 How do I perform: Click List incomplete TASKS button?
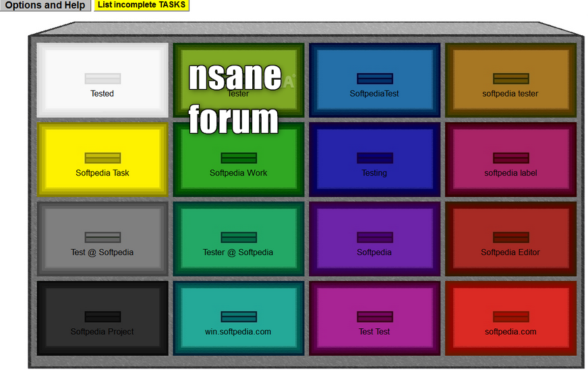142,5
